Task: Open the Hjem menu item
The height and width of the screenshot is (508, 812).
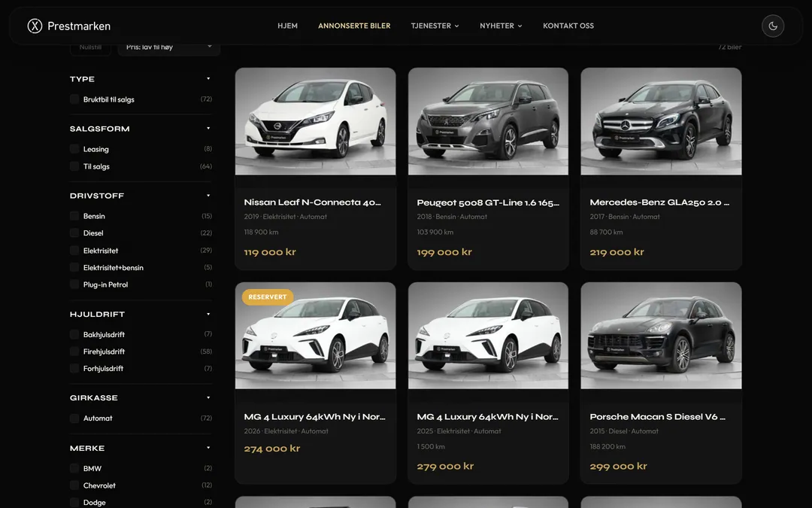Action: click(287, 26)
